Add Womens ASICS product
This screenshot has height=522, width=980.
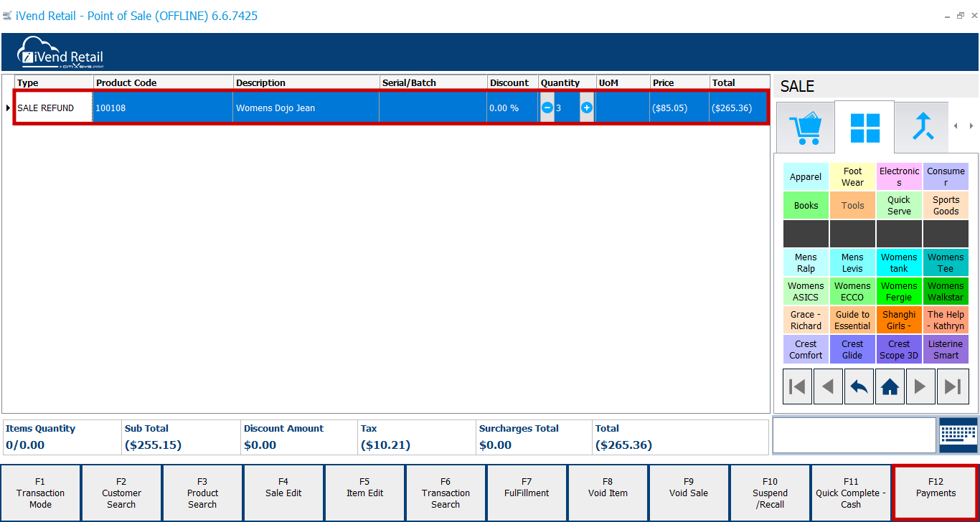tap(806, 291)
